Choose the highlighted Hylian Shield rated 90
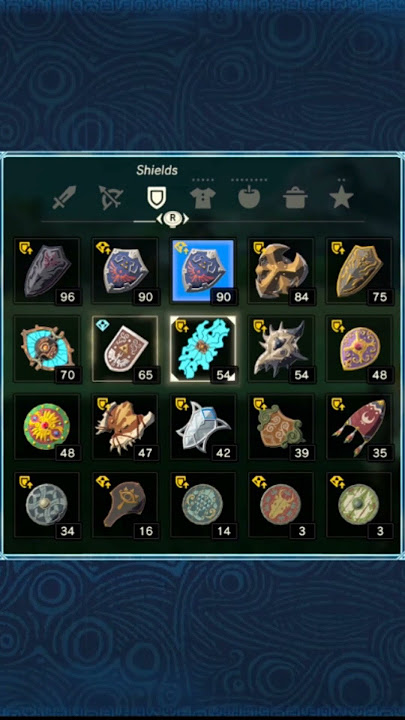 click(x=203, y=270)
